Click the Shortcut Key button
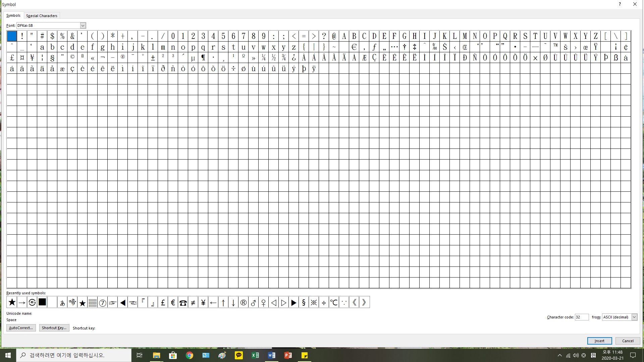 point(53,328)
